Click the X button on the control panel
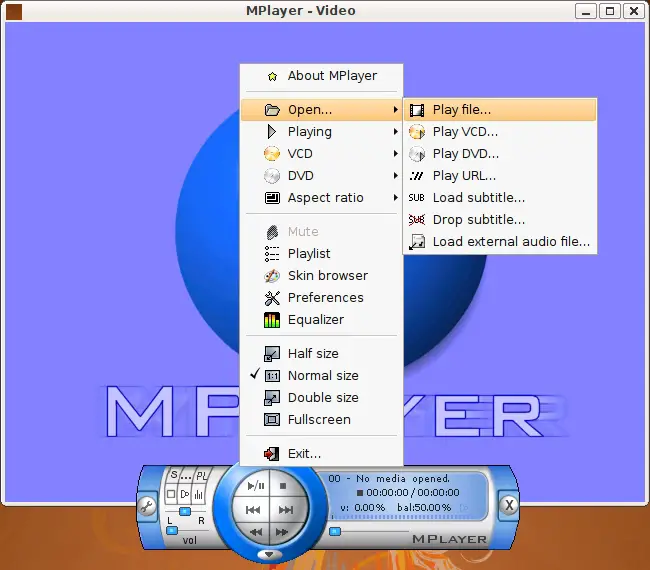The height and width of the screenshot is (570, 650). 509,505
